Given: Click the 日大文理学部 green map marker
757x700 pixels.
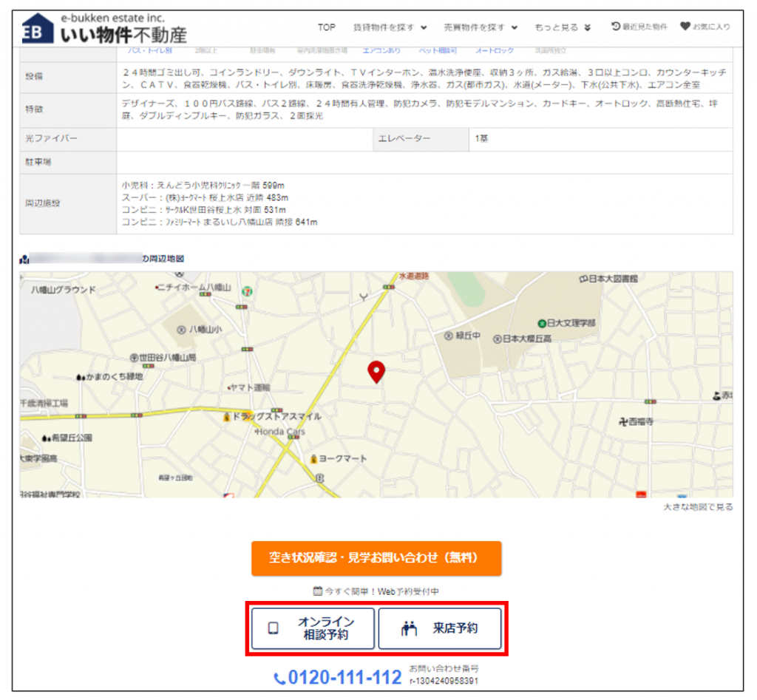Looking at the screenshot, I should tap(541, 323).
